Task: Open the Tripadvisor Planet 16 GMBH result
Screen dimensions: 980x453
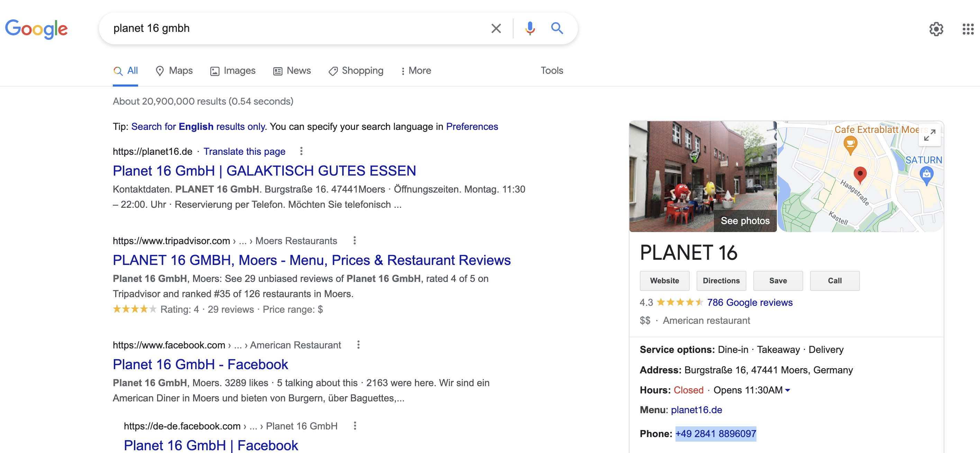Action: click(x=311, y=260)
